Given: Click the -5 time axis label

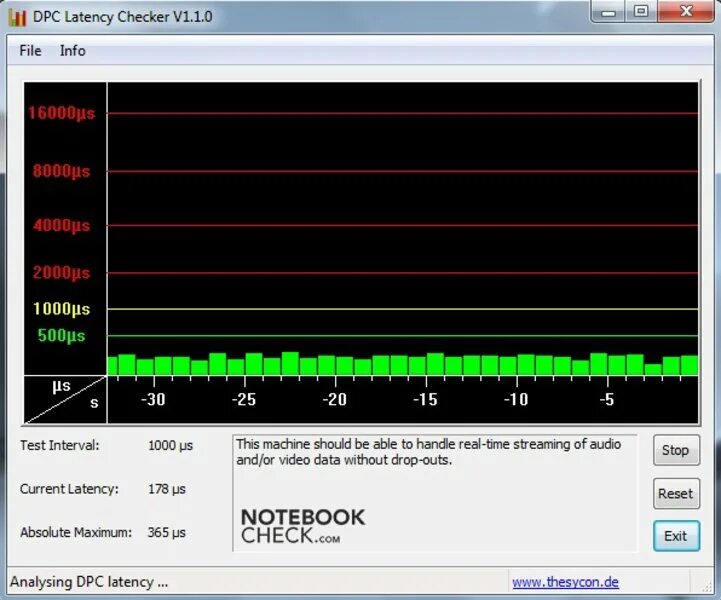Looking at the screenshot, I should tap(607, 400).
